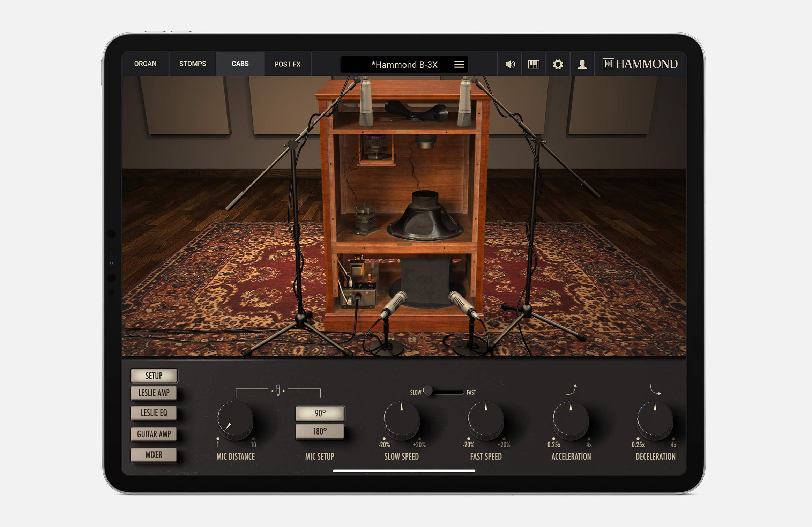Open the Leslie Amp section

click(x=154, y=393)
